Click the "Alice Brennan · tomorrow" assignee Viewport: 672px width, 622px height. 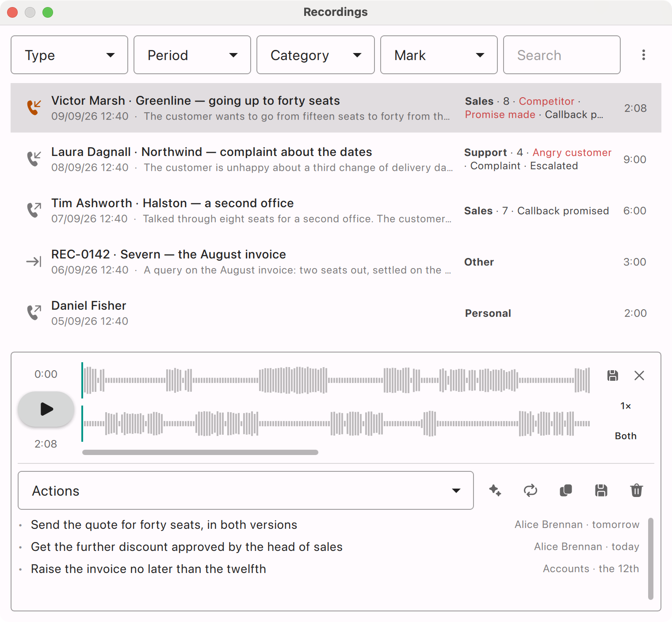pos(577,524)
